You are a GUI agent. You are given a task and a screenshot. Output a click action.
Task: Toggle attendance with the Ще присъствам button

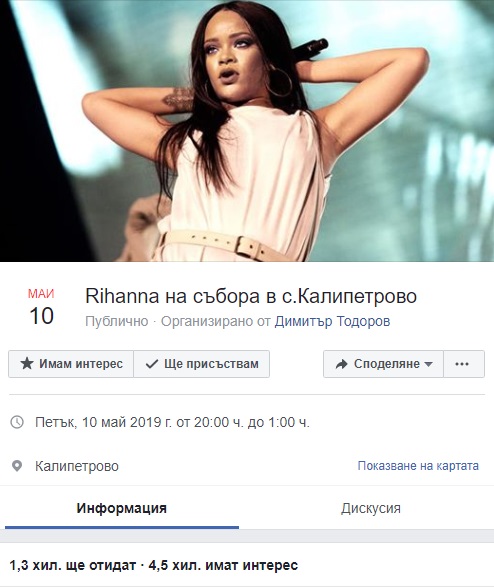coord(202,364)
